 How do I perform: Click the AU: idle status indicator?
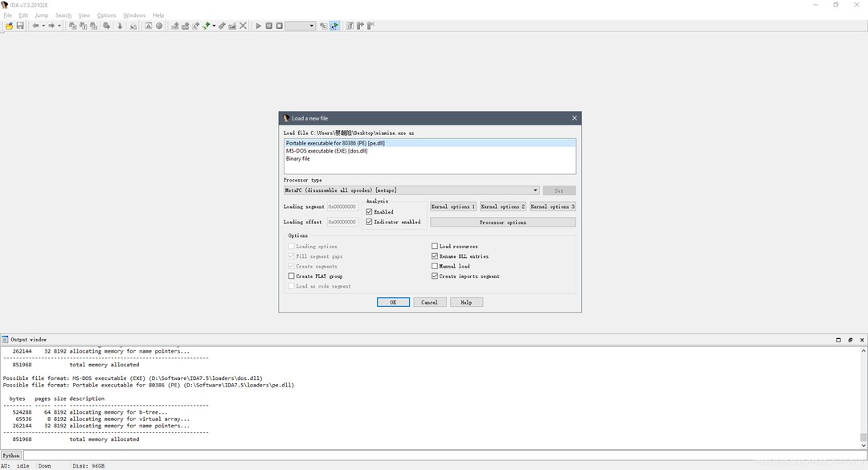15,465
